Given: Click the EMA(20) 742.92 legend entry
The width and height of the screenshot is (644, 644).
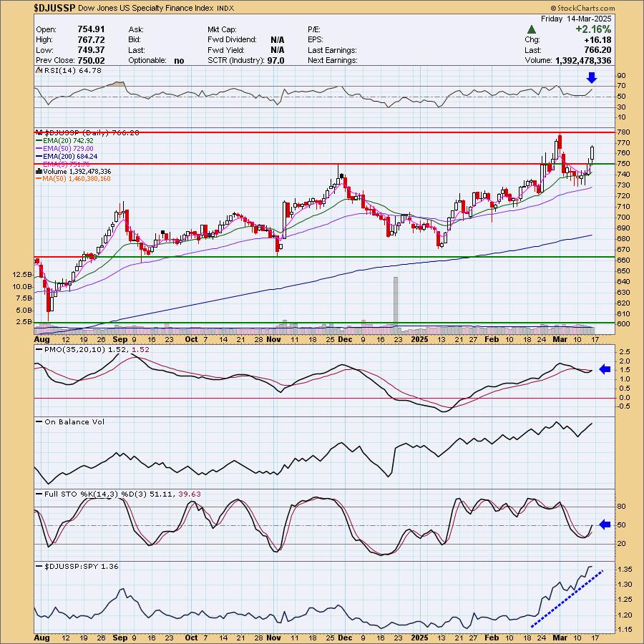Looking at the screenshot, I should click(x=65, y=140).
